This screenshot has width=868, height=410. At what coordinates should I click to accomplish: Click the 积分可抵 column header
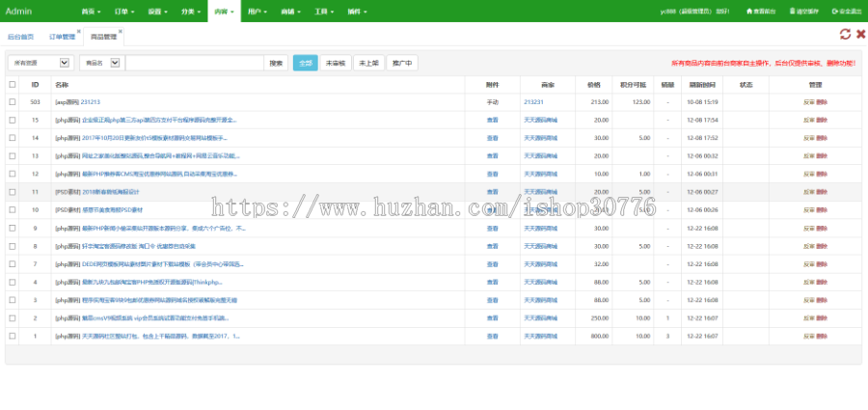633,85
